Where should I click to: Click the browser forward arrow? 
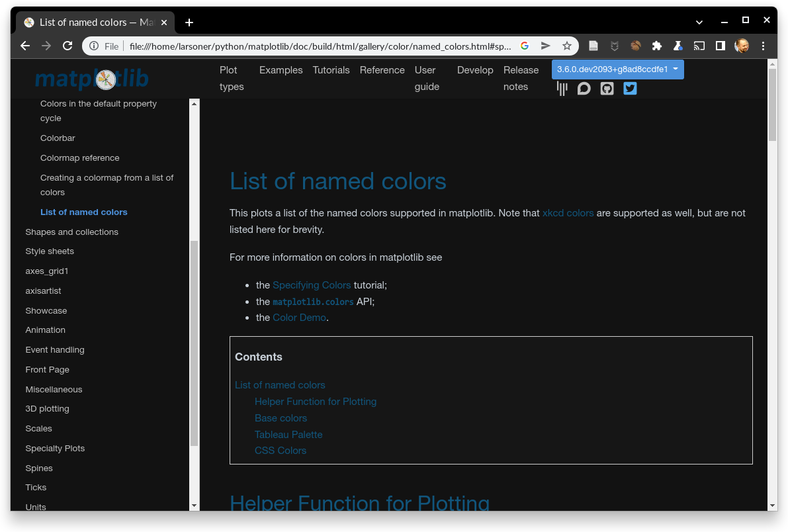point(46,46)
